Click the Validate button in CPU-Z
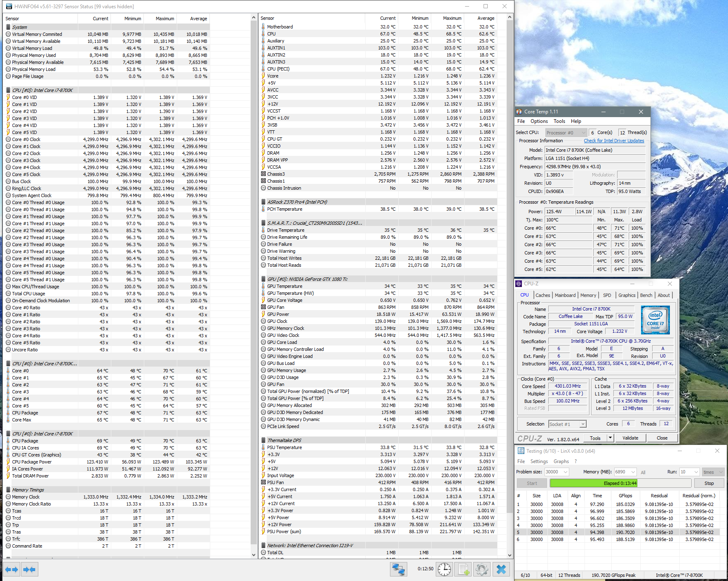The width and height of the screenshot is (728, 581). (630, 438)
